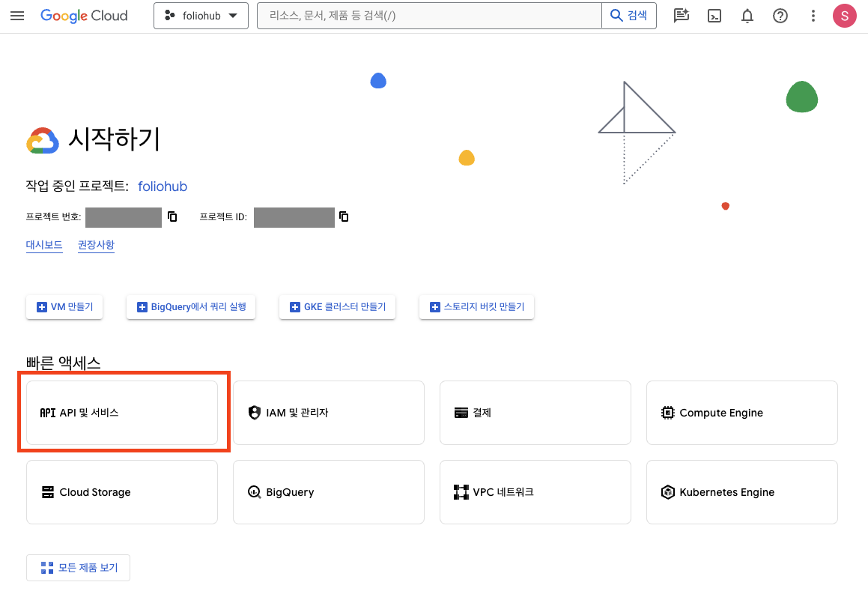Image resolution: width=868 pixels, height=606 pixels.
Task: Open the BigQuery quick access card
Action: pyautogui.click(x=329, y=492)
